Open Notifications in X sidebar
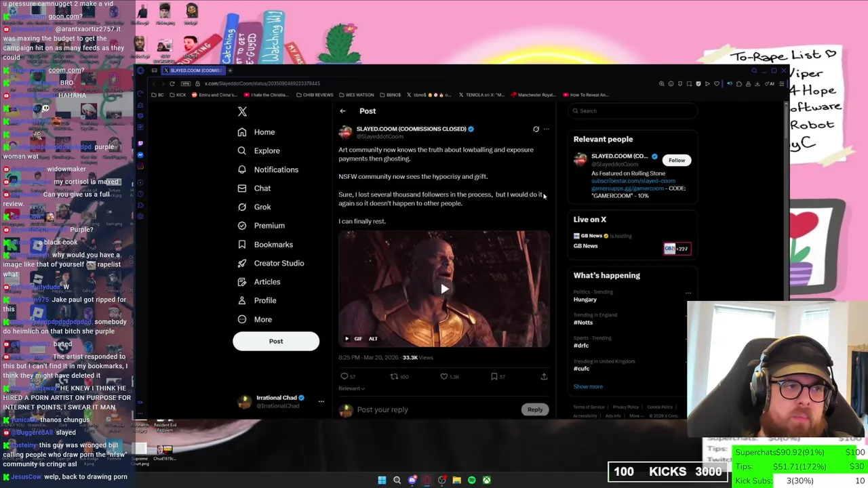Image resolution: width=868 pixels, height=488 pixels. (x=268, y=169)
